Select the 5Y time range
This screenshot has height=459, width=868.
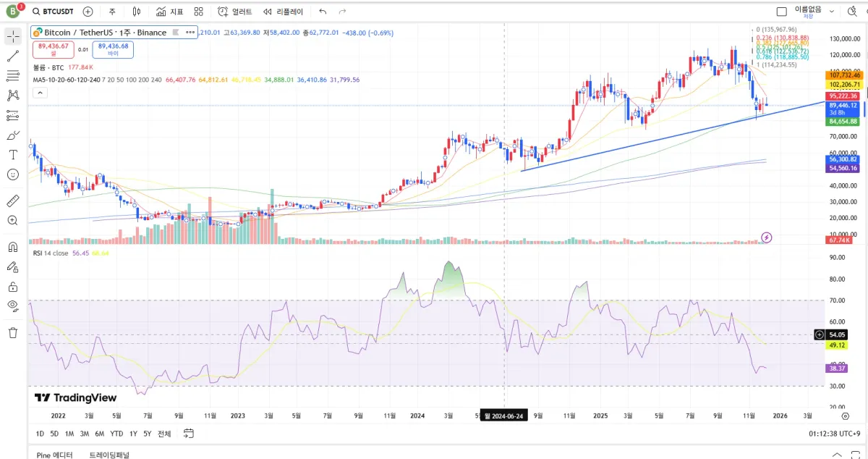(x=148, y=434)
